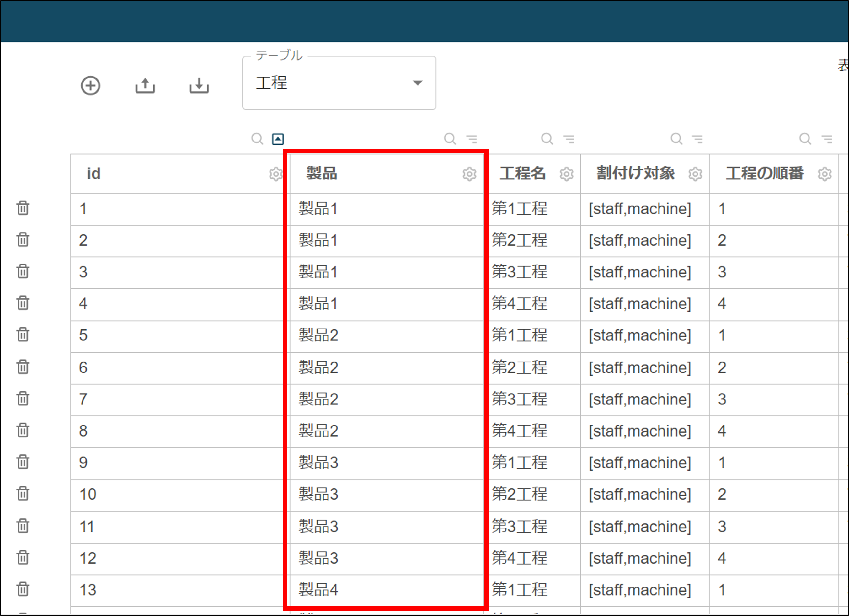The height and width of the screenshot is (616, 849).
Task: Select 製品1 cell in row id 1
Action: click(x=387, y=209)
